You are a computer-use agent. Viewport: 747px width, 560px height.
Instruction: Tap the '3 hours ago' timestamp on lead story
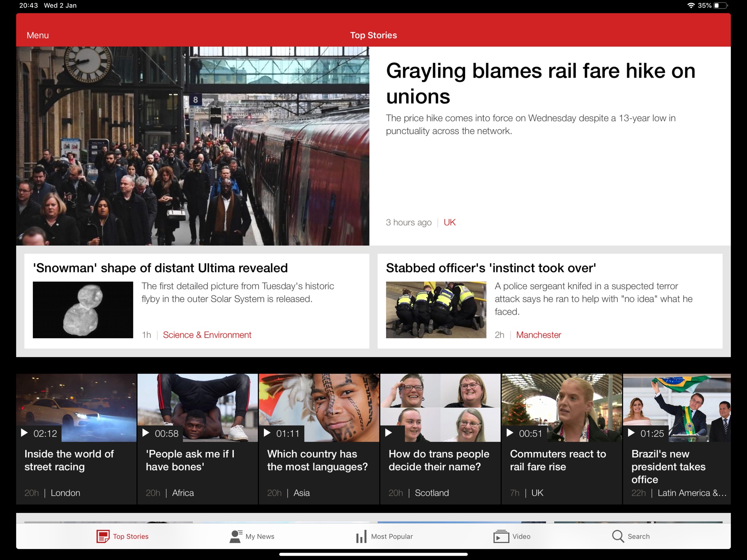pos(409,222)
